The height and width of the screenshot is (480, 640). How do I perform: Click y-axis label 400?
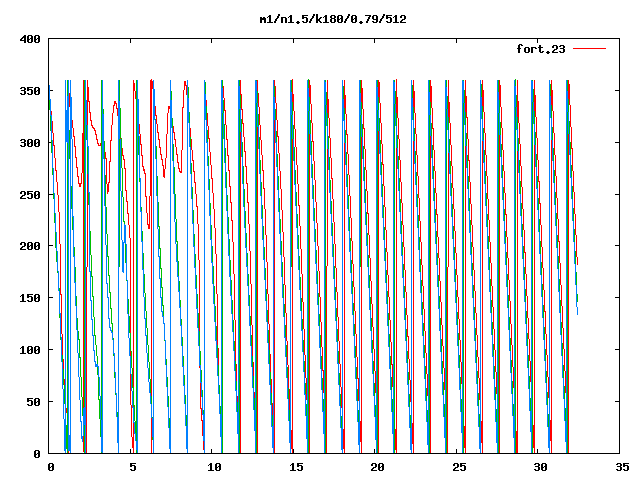click(30, 39)
